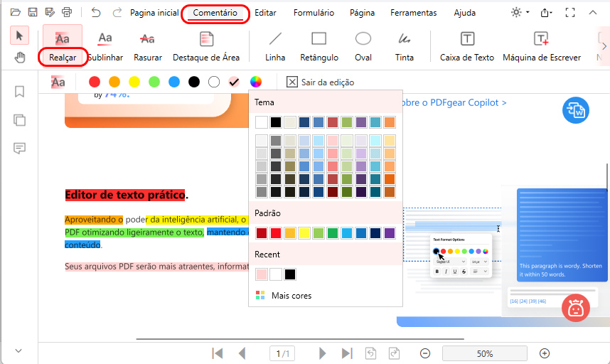
Task: Open the bookmarks panel in sidebar
Action: [19, 92]
